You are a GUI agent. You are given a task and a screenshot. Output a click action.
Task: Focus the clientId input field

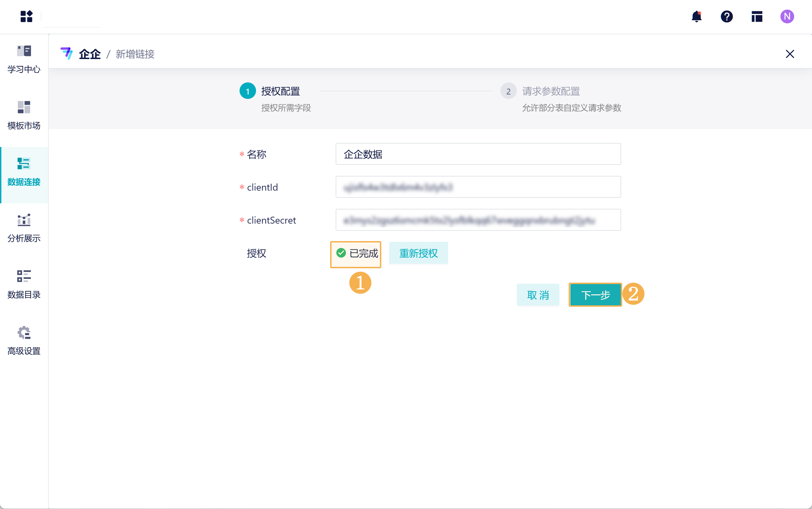pyautogui.click(x=478, y=187)
